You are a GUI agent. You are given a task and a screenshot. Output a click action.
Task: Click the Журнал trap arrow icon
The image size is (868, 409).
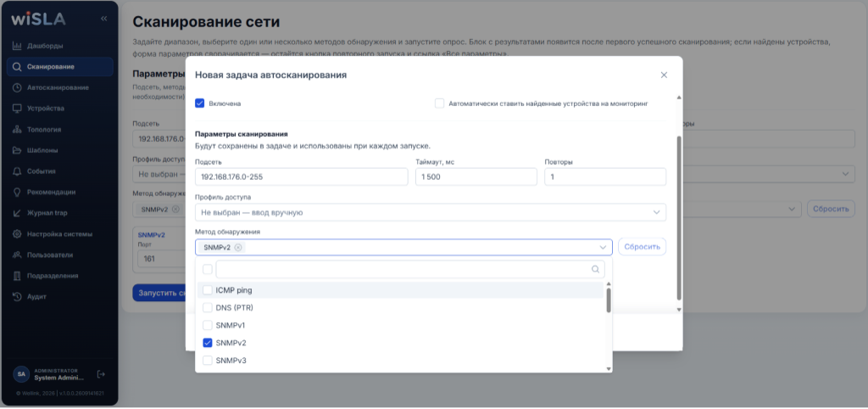(x=17, y=213)
